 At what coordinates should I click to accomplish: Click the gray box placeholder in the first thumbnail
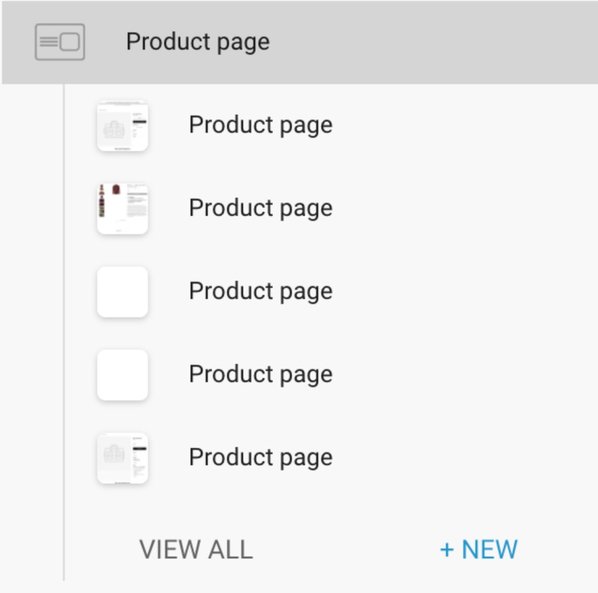(114, 130)
